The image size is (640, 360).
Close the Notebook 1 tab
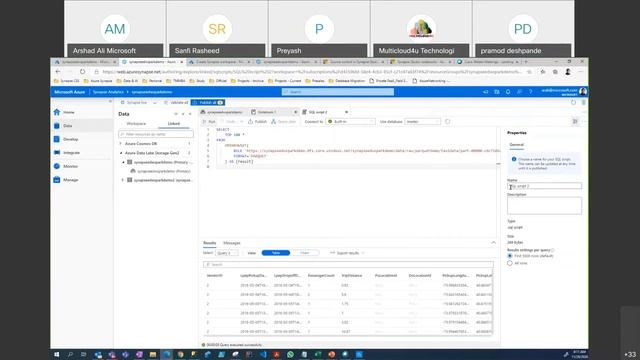(x=296, y=112)
